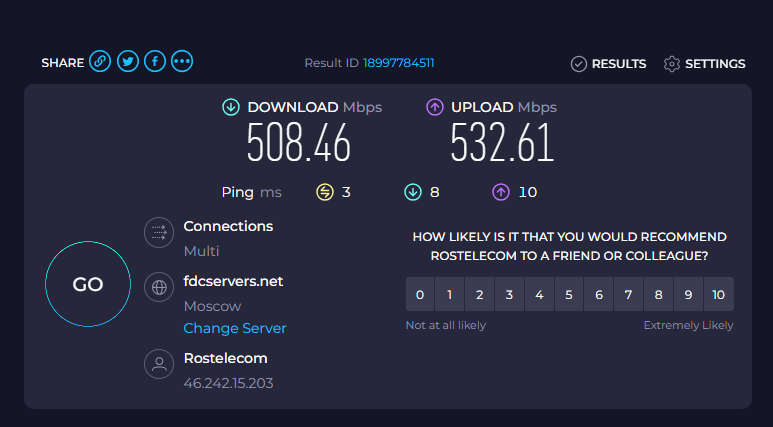Rate recommendation score 6

[599, 294]
